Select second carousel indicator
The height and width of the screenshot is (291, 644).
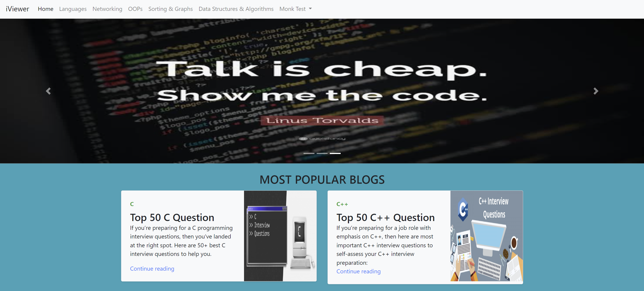[x=322, y=153]
